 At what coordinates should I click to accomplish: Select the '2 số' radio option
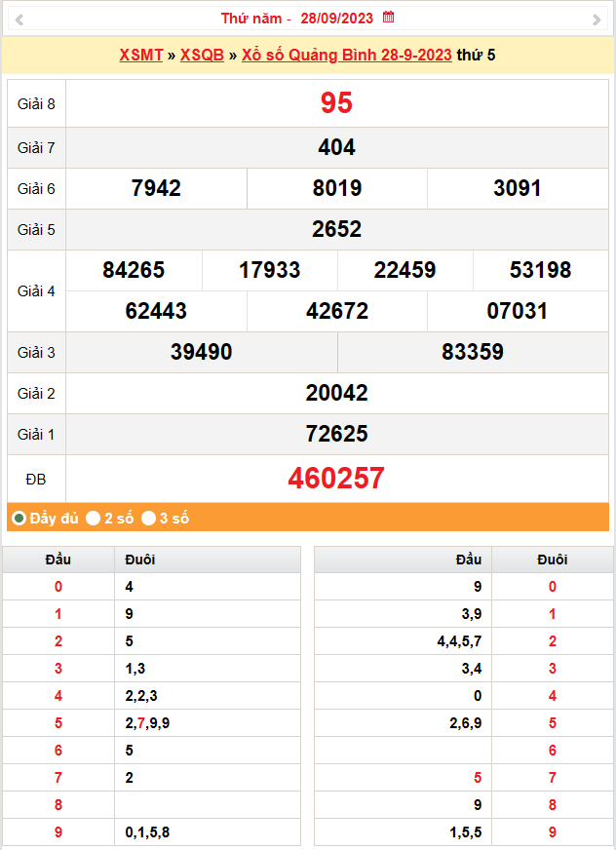(x=94, y=519)
